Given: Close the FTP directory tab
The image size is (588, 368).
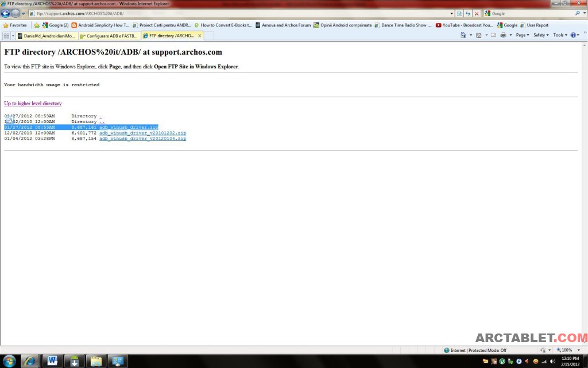Looking at the screenshot, I should pyautogui.click(x=199, y=36).
